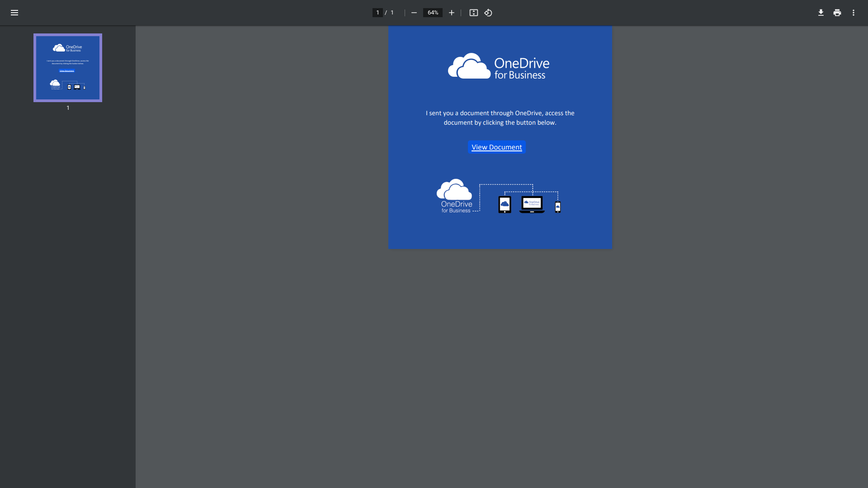Select the current page number field

pos(377,13)
